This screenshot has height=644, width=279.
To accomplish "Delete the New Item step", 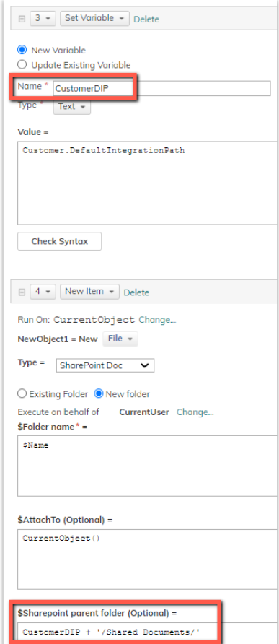I will 137,292.
